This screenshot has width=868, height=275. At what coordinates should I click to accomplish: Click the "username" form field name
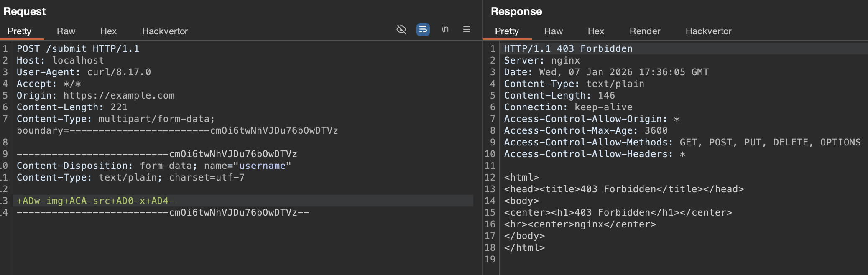pyautogui.click(x=262, y=166)
